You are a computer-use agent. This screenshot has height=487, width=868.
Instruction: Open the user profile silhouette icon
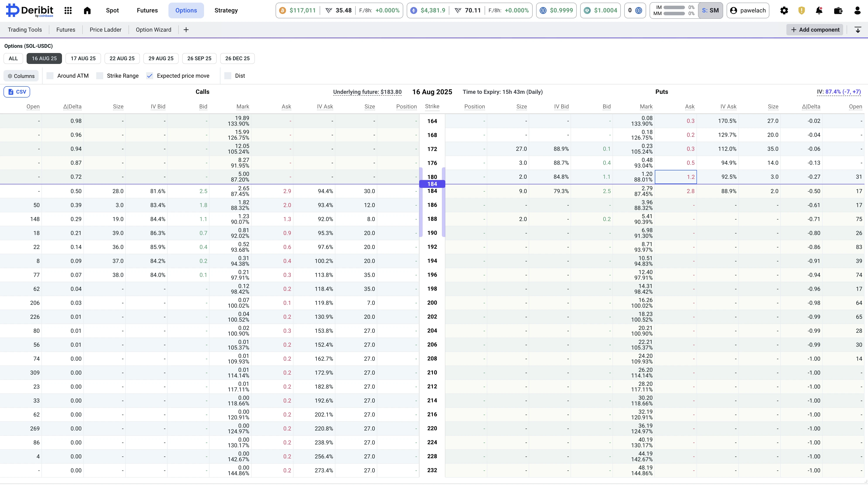click(x=857, y=10)
